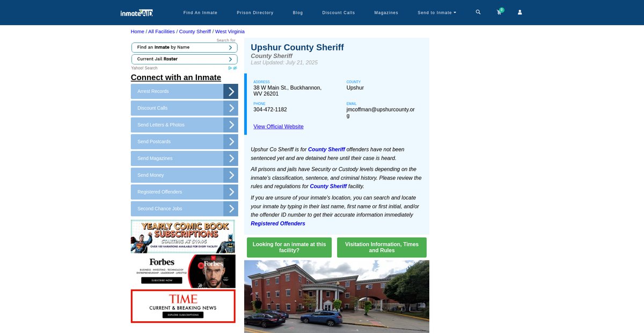Image resolution: width=644 pixels, height=333 pixels.
Task: Click the arrow beside Second Chance Jobs
Action: coord(231,208)
